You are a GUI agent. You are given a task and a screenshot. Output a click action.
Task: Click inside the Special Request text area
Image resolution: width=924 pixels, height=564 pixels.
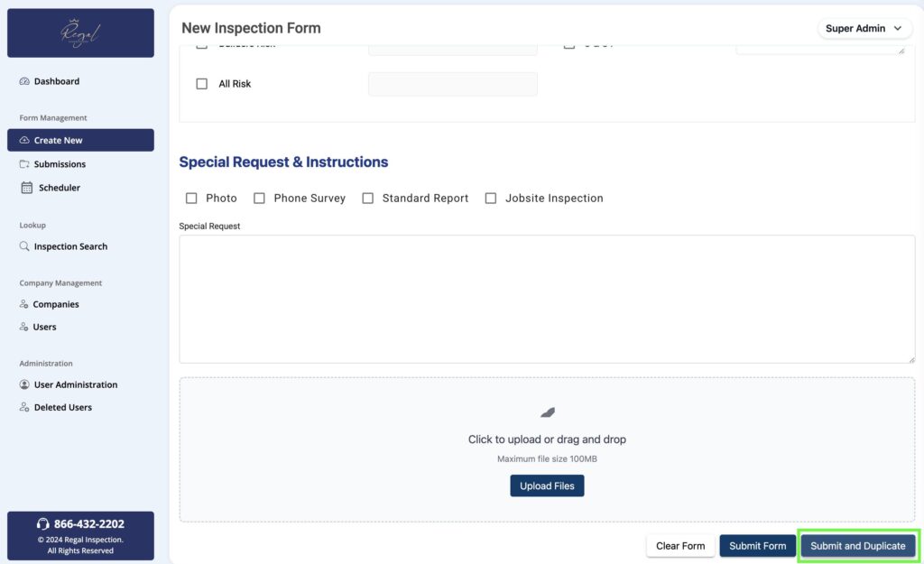[x=547, y=299]
